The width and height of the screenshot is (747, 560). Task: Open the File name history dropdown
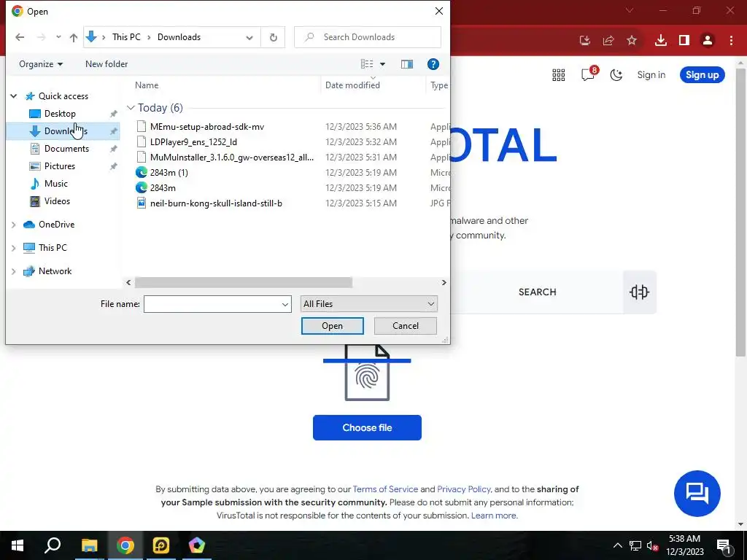[285, 304]
